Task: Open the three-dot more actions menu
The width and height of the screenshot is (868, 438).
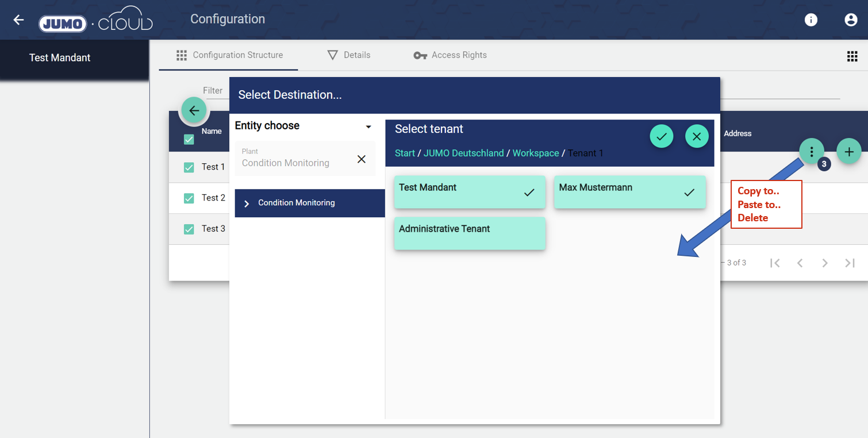Action: [811, 152]
